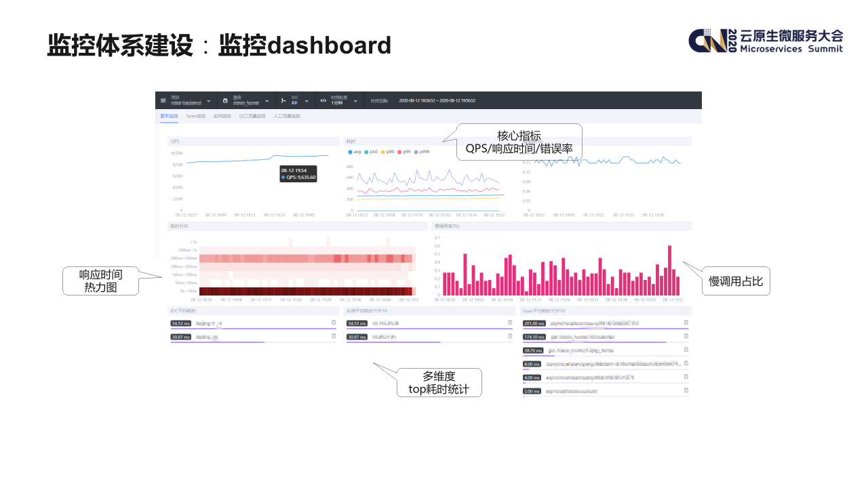Screen dimensions: 868x488
Task: Toggle the p99 series in 耗时 legend
Action: click(x=404, y=152)
